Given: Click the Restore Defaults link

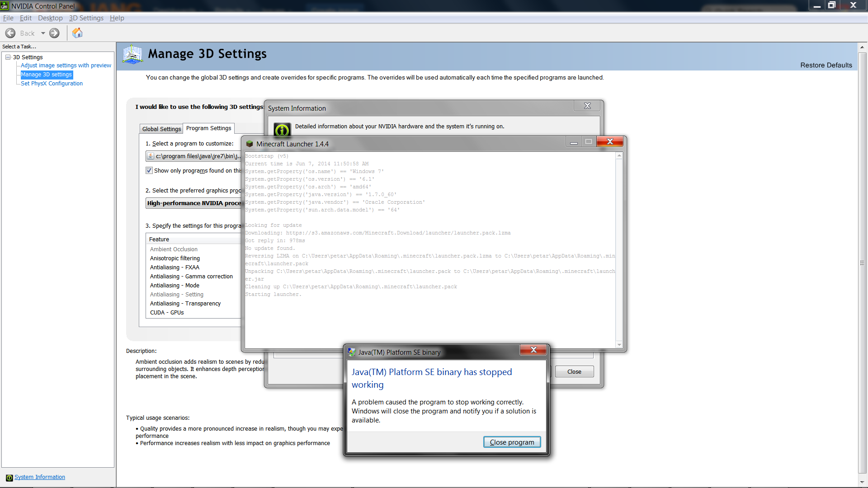Looking at the screenshot, I should pyautogui.click(x=826, y=65).
